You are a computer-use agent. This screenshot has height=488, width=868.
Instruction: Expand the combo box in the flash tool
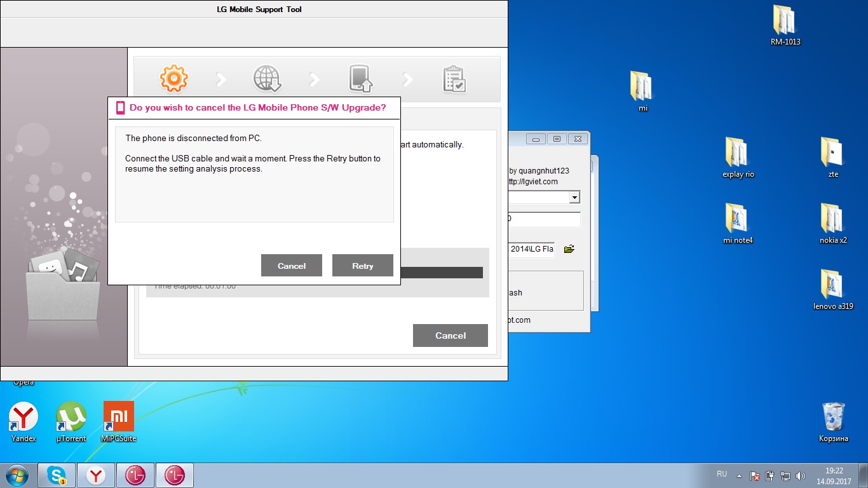pyautogui.click(x=574, y=198)
